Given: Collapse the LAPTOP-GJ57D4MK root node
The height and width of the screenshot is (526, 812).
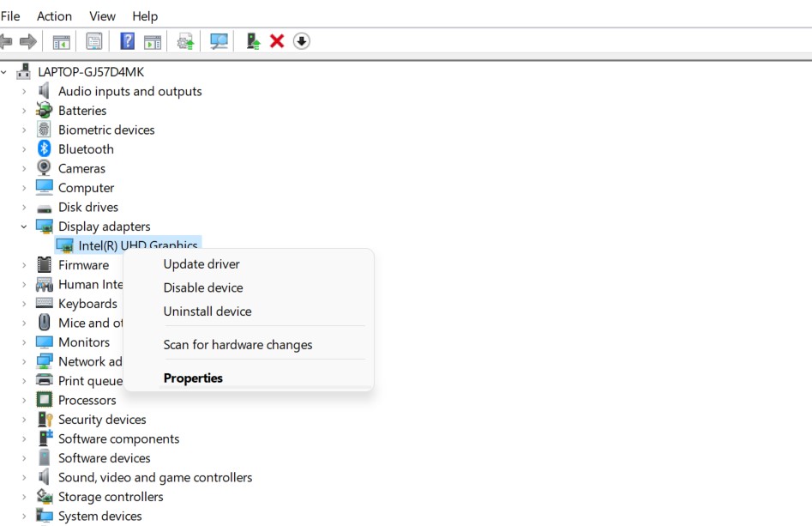Looking at the screenshot, I should click(x=5, y=72).
